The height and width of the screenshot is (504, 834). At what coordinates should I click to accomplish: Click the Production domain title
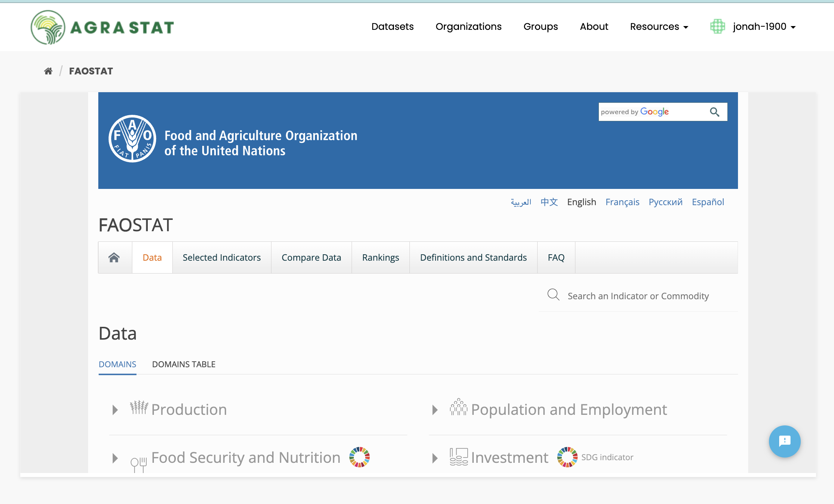point(189,410)
